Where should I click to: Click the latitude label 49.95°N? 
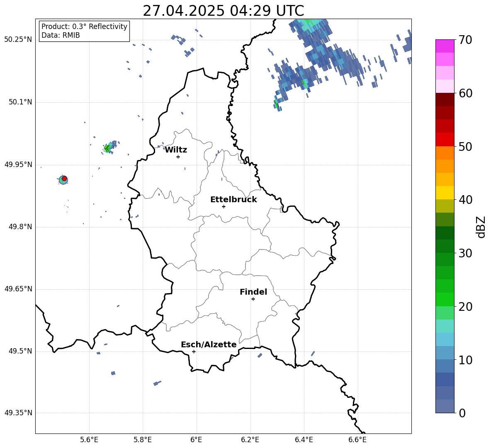pos(18,165)
